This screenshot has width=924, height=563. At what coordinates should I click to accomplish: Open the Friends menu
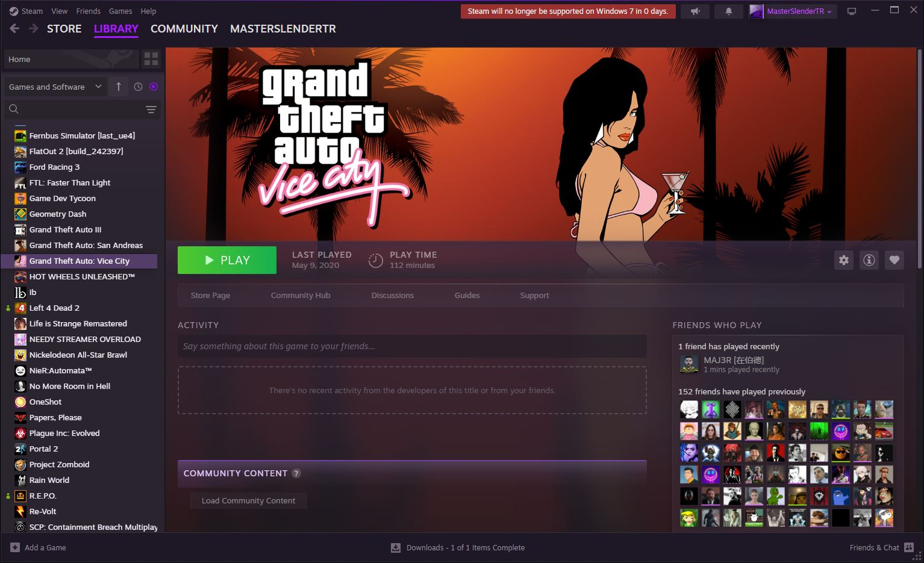click(x=89, y=11)
